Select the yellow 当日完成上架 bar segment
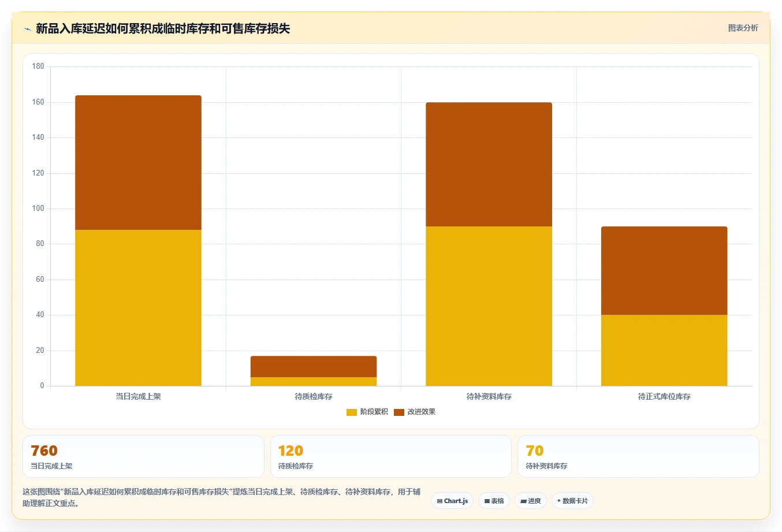The width and height of the screenshot is (782, 532). pyautogui.click(x=138, y=308)
